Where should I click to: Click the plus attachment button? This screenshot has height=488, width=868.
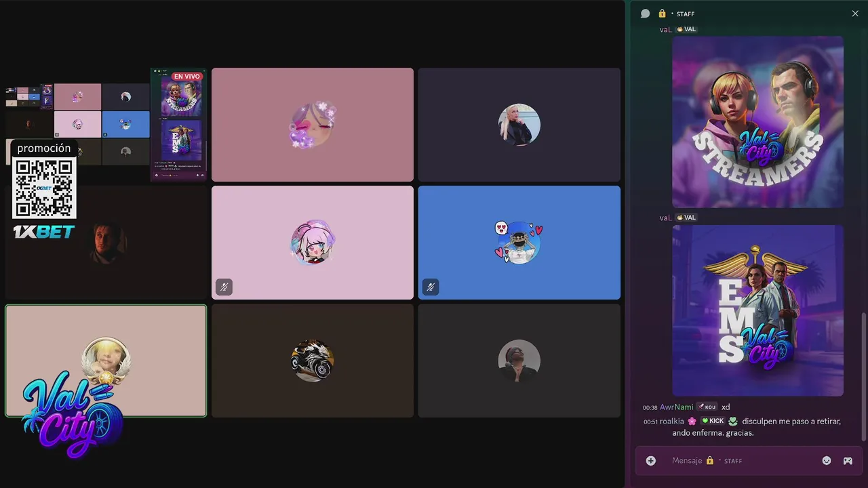point(651,460)
